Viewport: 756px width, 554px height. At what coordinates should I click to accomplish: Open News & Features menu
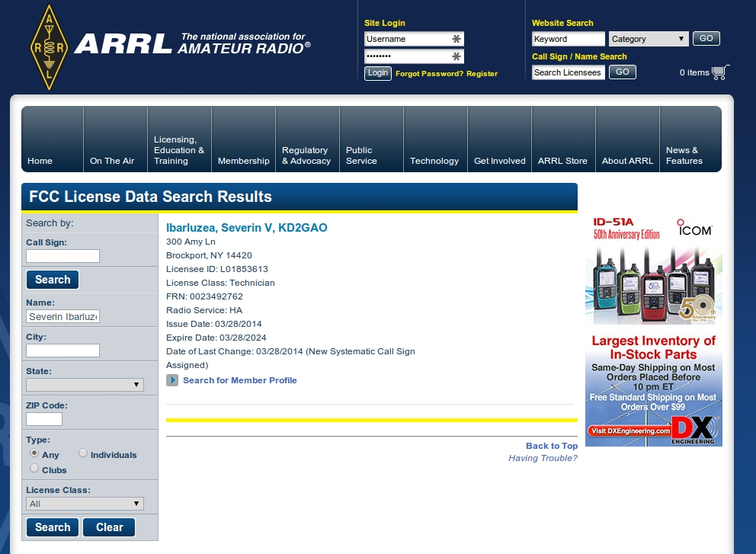pyautogui.click(x=691, y=139)
